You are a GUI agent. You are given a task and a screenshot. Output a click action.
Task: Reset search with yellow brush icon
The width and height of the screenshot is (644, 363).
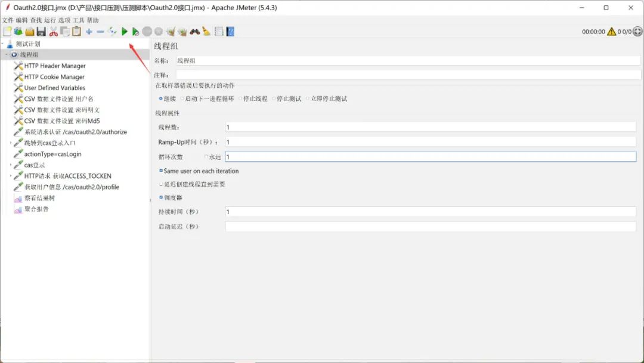pyautogui.click(x=206, y=32)
